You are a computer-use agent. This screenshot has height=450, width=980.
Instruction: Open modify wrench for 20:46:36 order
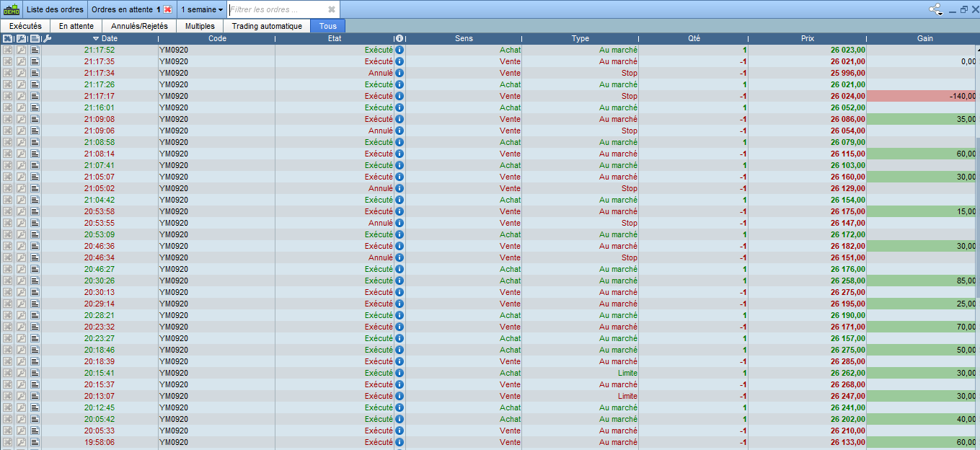click(22, 246)
